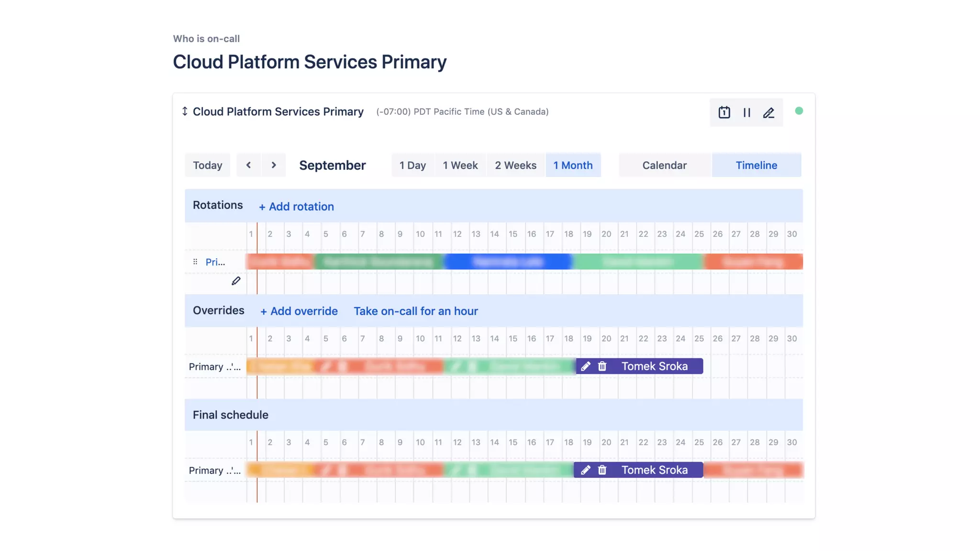The width and height of the screenshot is (980, 551).
Task: Collapse schedule using up-down arrow icon
Action: [185, 111]
